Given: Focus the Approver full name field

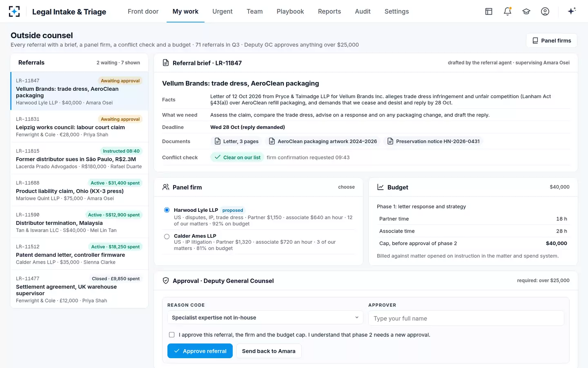Looking at the screenshot, I should pos(466,318).
